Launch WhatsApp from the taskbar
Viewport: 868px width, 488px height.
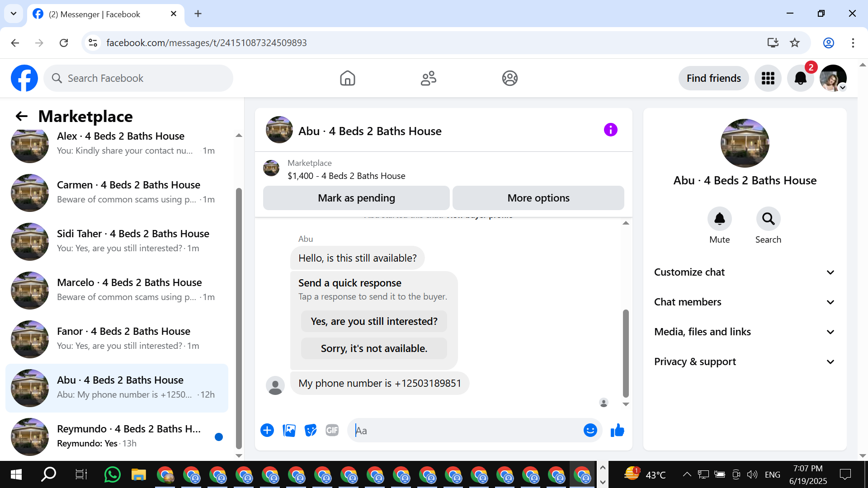tap(112, 474)
